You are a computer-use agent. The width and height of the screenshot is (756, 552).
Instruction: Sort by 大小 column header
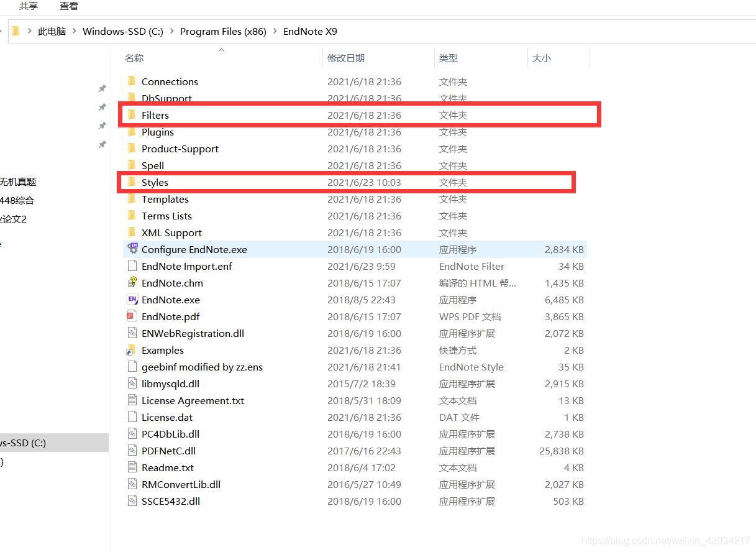pyautogui.click(x=541, y=58)
